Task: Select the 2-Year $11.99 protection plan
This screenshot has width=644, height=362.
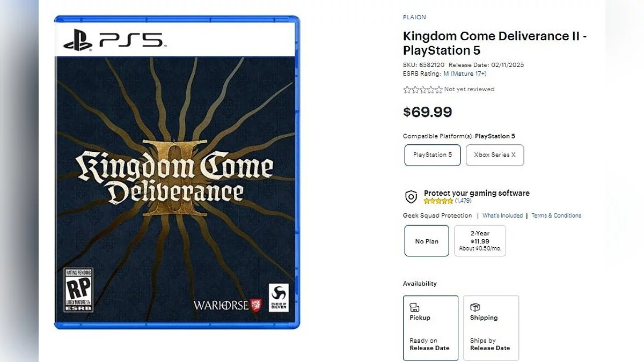Action: coord(480,241)
